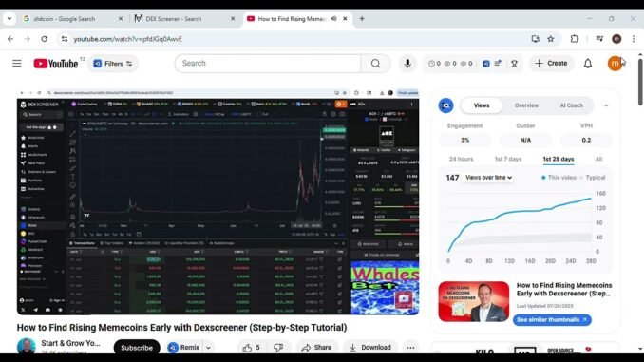The height and width of the screenshot is (362, 644).
Task: Open the Views over time dropdown
Action: point(488,178)
